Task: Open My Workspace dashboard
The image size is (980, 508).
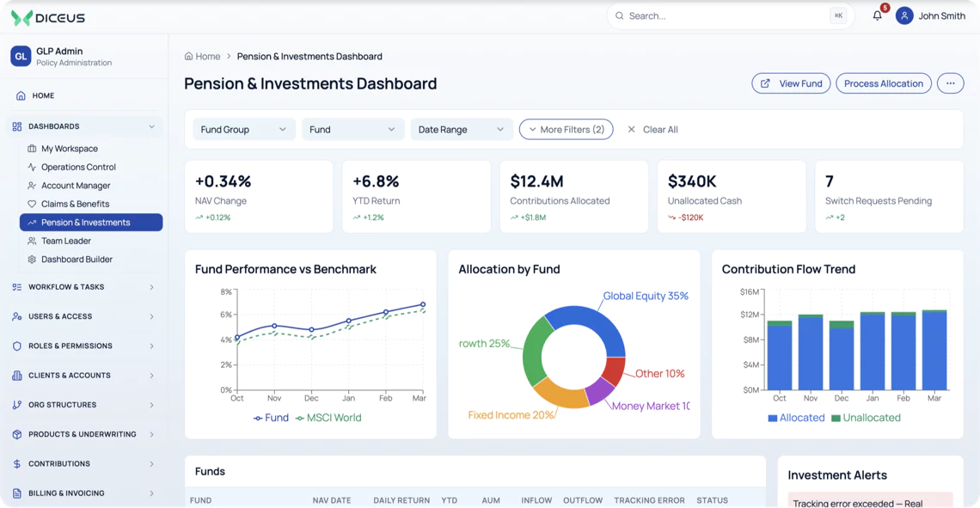Action: pos(70,149)
